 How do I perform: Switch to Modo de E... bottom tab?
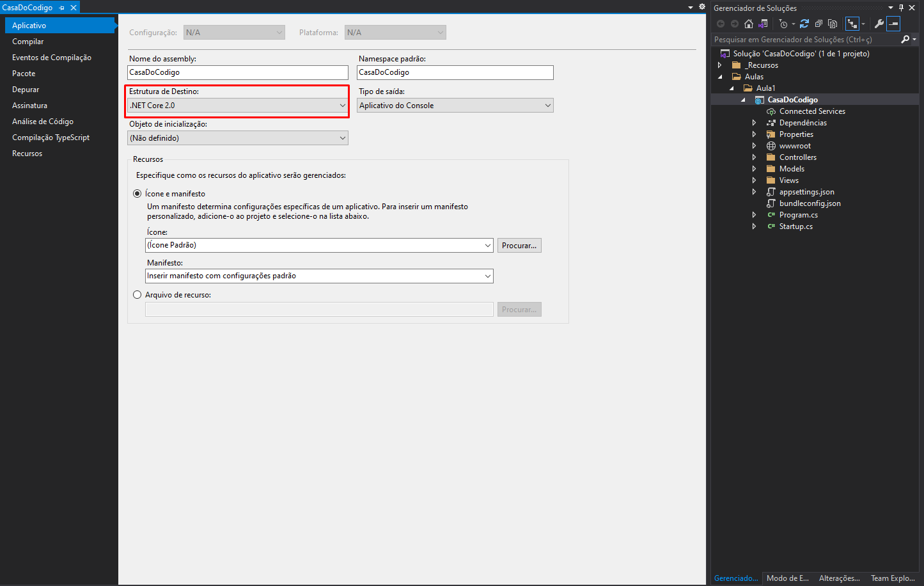pyautogui.click(x=788, y=578)
